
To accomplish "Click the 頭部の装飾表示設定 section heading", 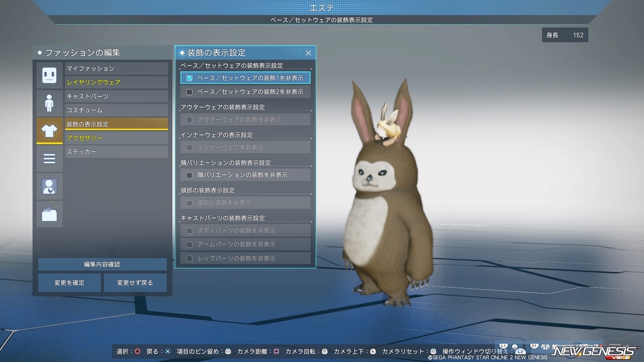I will (x=208, y=190).
